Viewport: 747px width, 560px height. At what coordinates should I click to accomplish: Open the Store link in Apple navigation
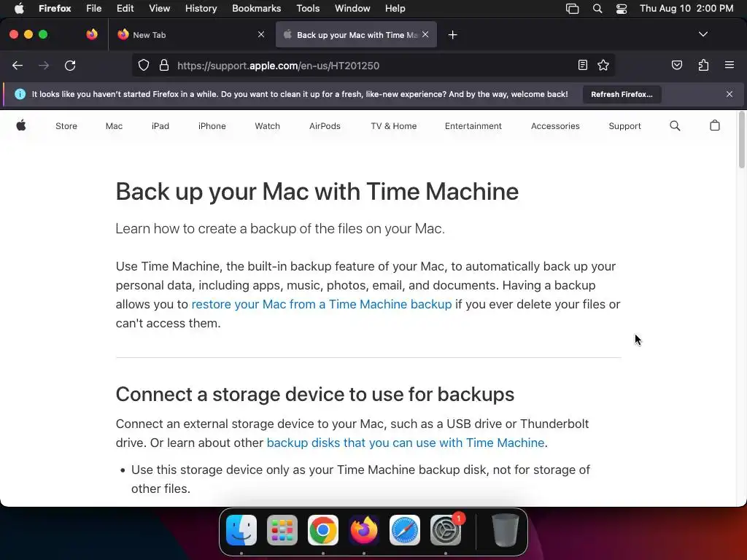click(x=66, y=126)
